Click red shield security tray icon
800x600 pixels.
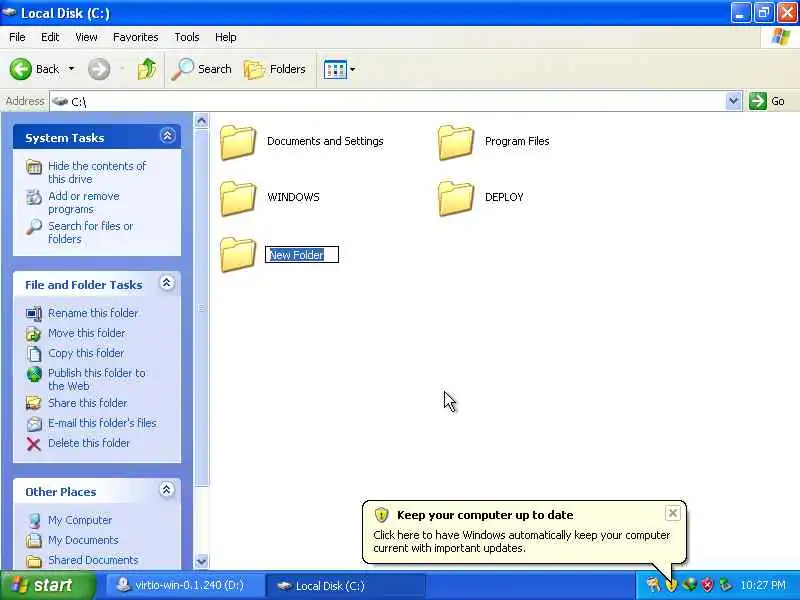[707, 585]
